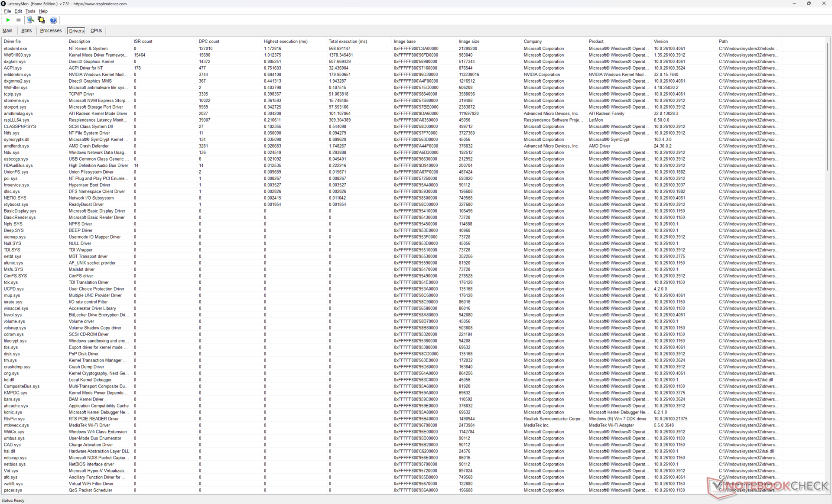Select the ntoskrnl.exe driver row
The image size is (832, 504).
click(16, 48)
